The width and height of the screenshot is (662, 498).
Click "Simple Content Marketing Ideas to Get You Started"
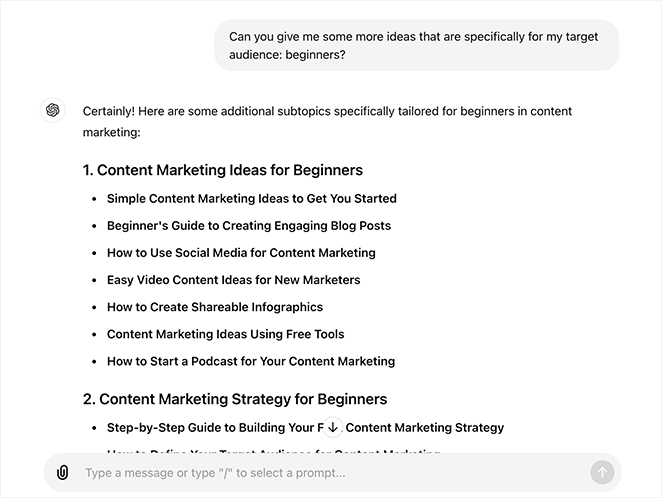point(251,198)
